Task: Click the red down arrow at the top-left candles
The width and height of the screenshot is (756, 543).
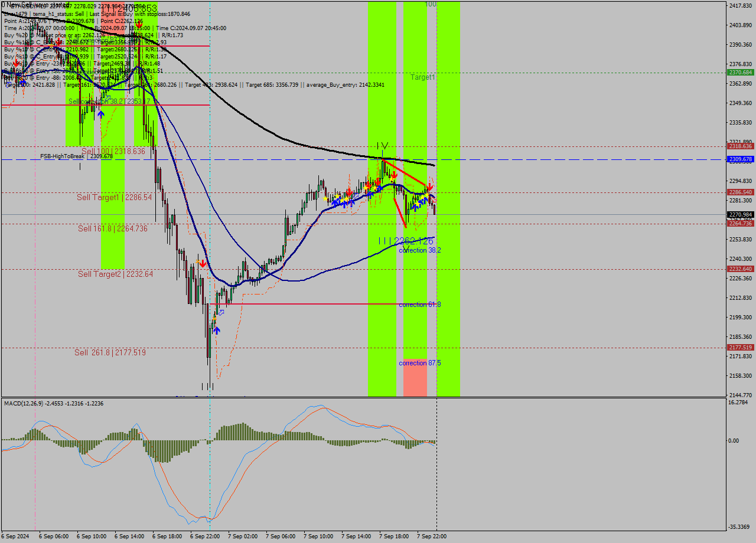Action: coord(16,63)
